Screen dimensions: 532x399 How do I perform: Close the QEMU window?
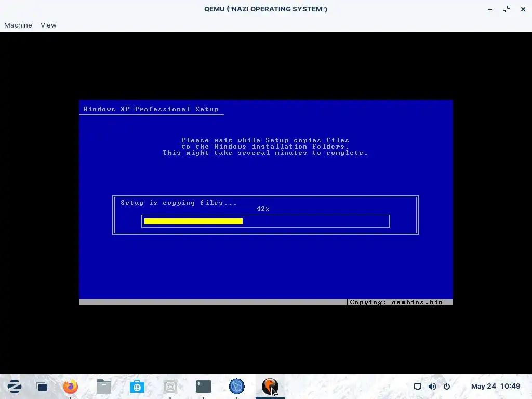coord(523,9)
